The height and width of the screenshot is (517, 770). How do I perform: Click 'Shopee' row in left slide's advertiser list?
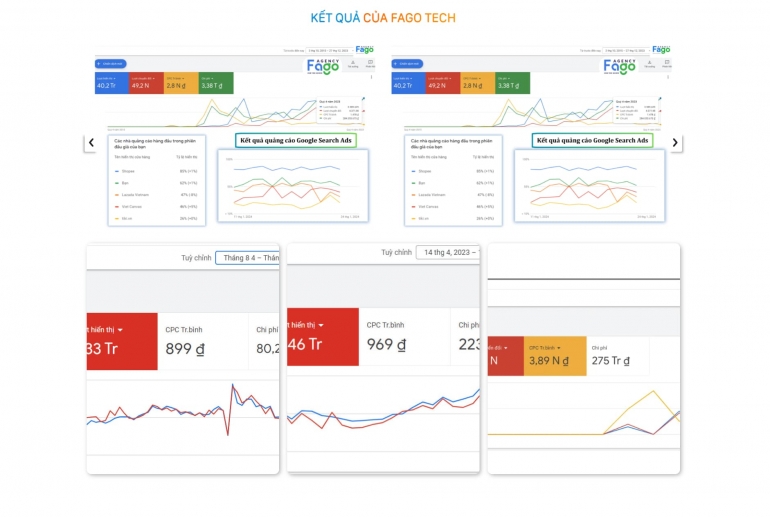pos(156,171)
